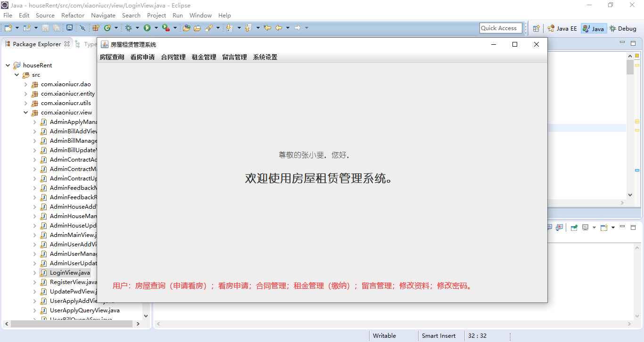Image resolution: width=644 pixels, height=342 pixels.
Task: Click the Pin Console icon
Action: pos(574,227)
